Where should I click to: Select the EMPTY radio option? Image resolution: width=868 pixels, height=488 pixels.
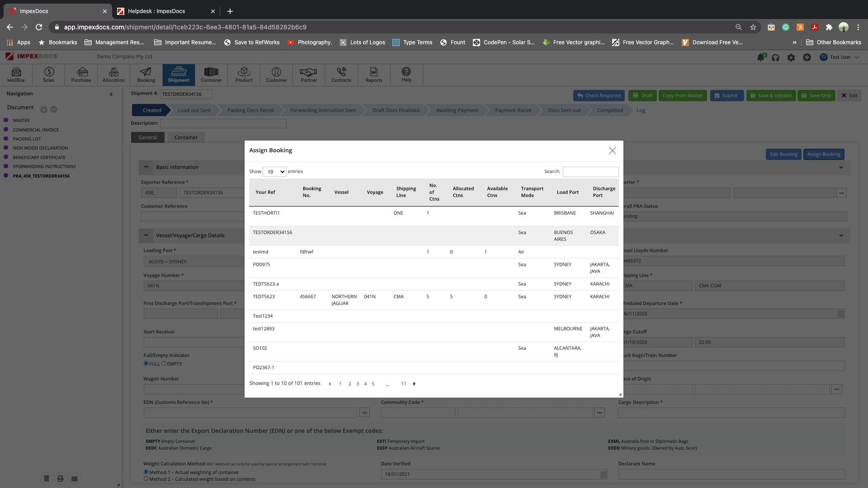[164, 364]
